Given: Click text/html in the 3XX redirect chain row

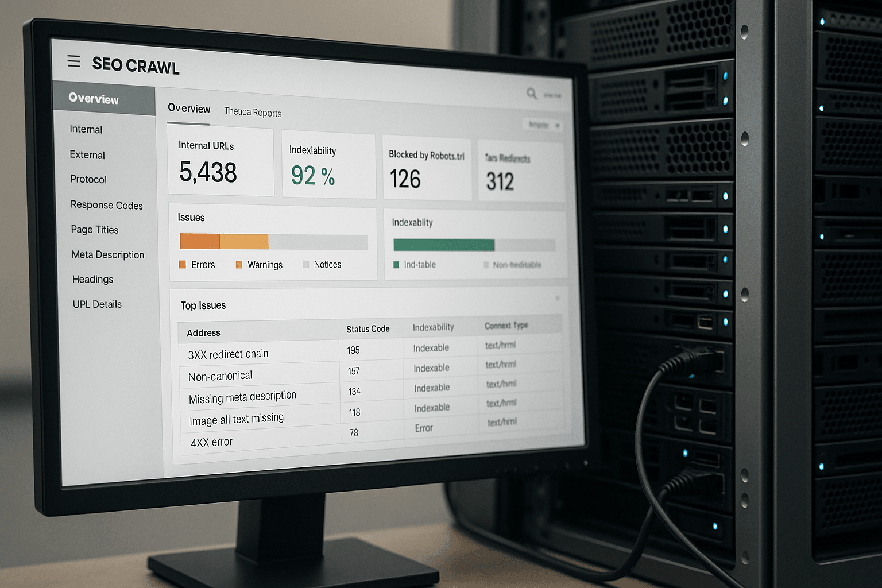Looking at the screenshot, I should 501,345.
